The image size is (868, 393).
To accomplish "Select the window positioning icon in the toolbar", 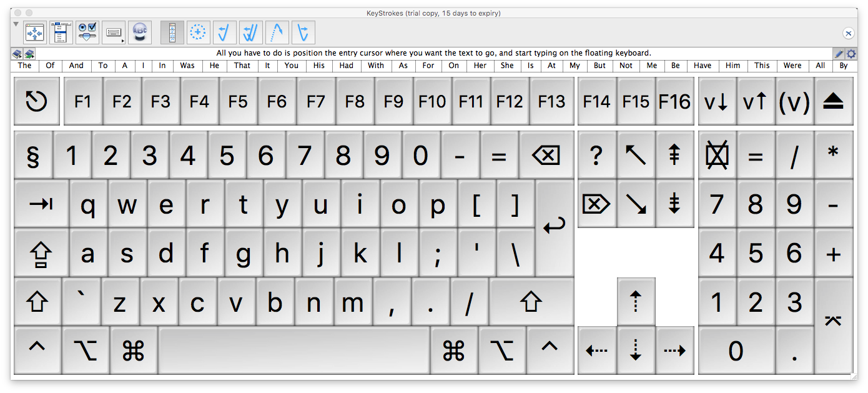I will (x=34, y=32).
